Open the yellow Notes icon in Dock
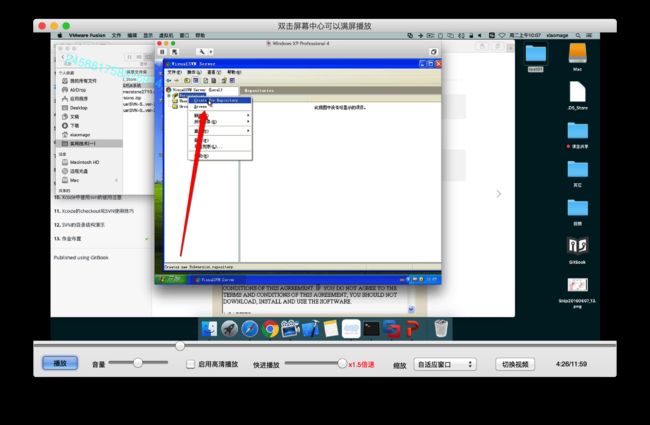The width and height of the screenshot is (650, 425). click(x=331, y=329)
